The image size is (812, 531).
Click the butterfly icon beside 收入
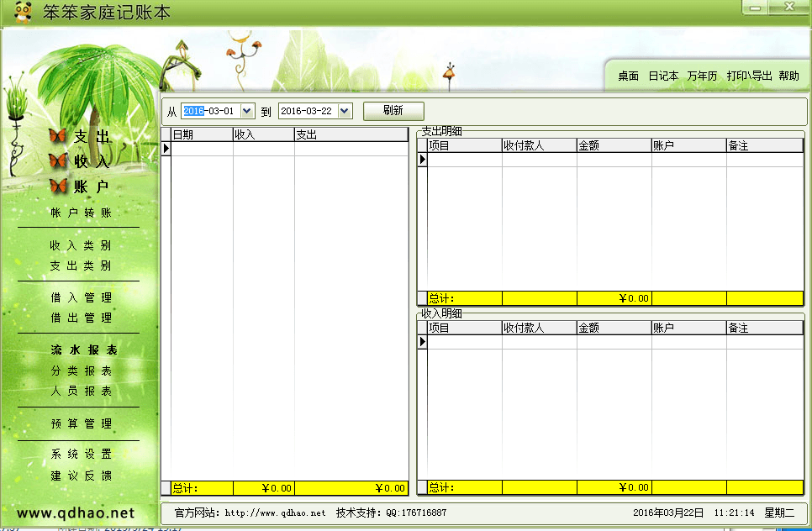[58, 160]
